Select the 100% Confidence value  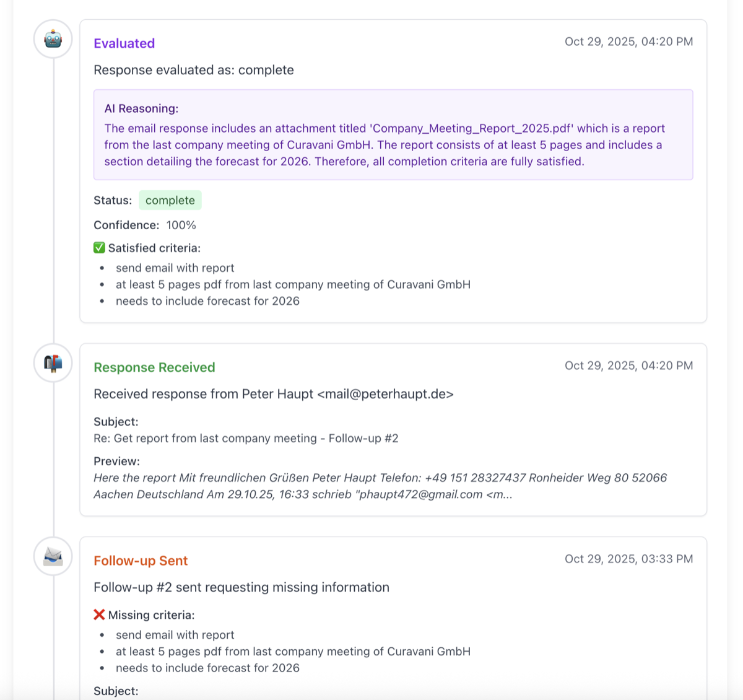point(180,225)
